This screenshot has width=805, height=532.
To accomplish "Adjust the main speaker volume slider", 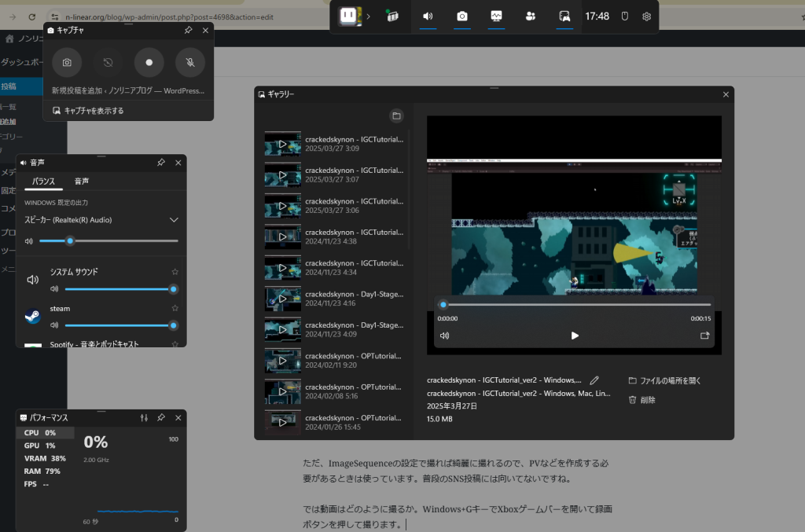I will [x=108, y=240].
